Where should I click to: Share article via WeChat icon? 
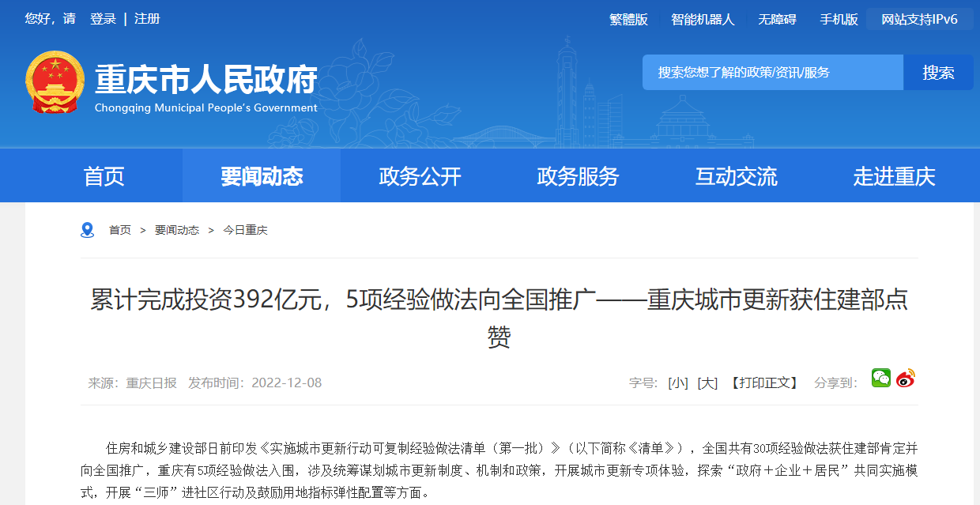881,378
